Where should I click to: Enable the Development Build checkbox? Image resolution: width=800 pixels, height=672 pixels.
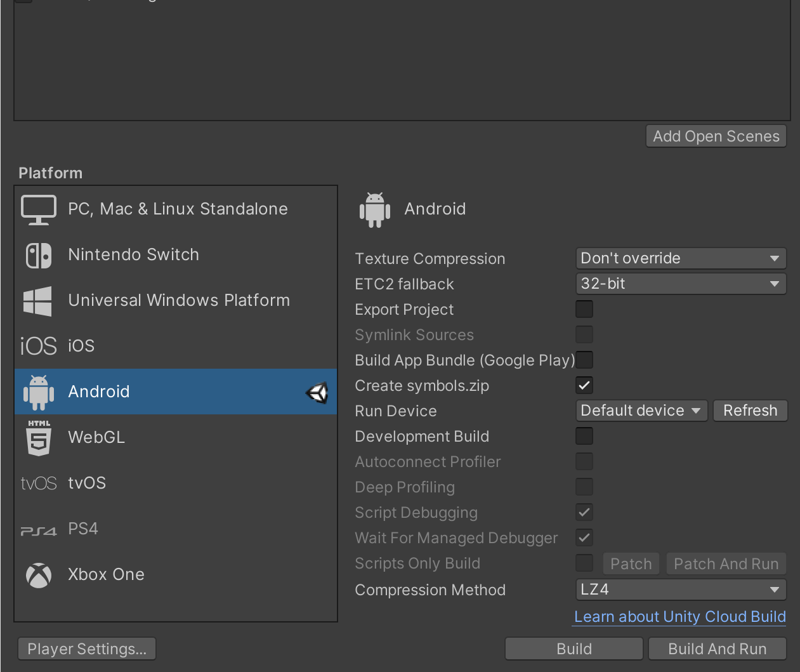click(x=584, y=436)
